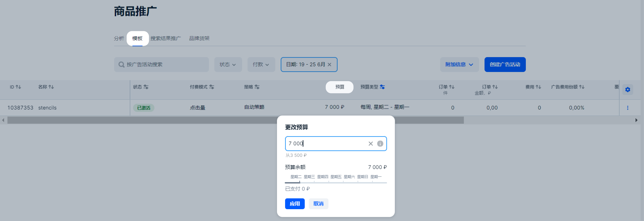Click 已支付 0 ₽ text in popup
The height and width of the screenshot is (221, 644).
(x=297, y=189)
